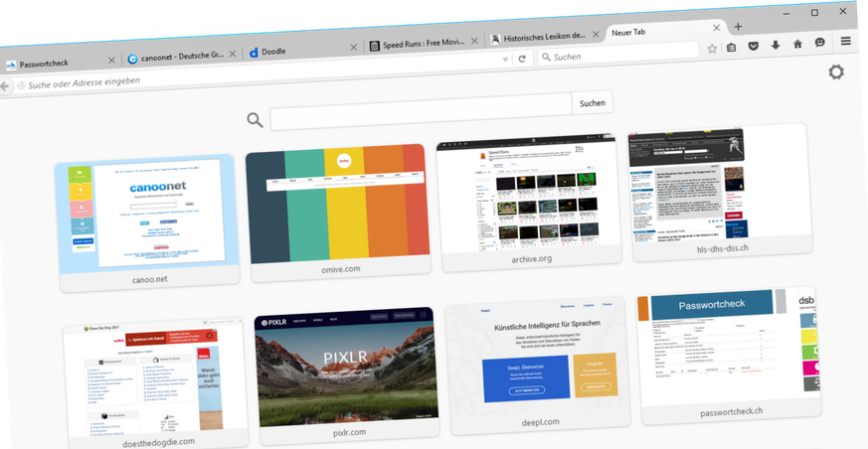868x449 pixels.
Task: Close the Doodle tab
Action: 353,48
